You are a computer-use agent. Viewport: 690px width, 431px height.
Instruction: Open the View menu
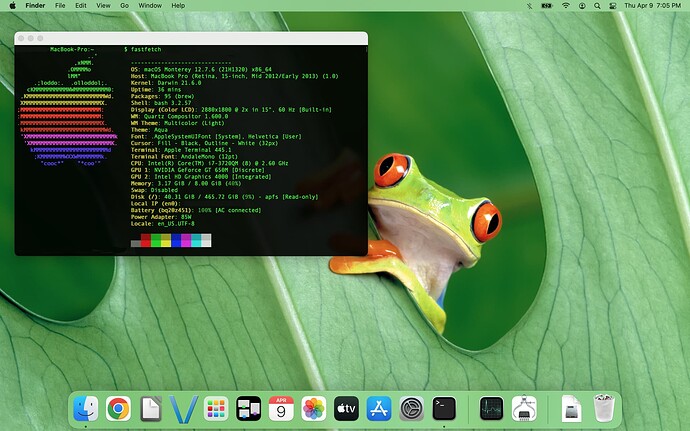103,6
